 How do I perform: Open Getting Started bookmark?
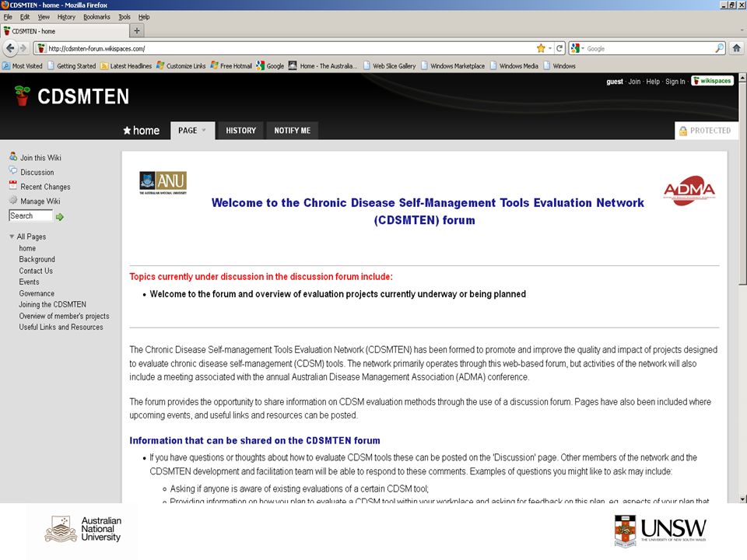pyautogui.click(x=72, y=65)
